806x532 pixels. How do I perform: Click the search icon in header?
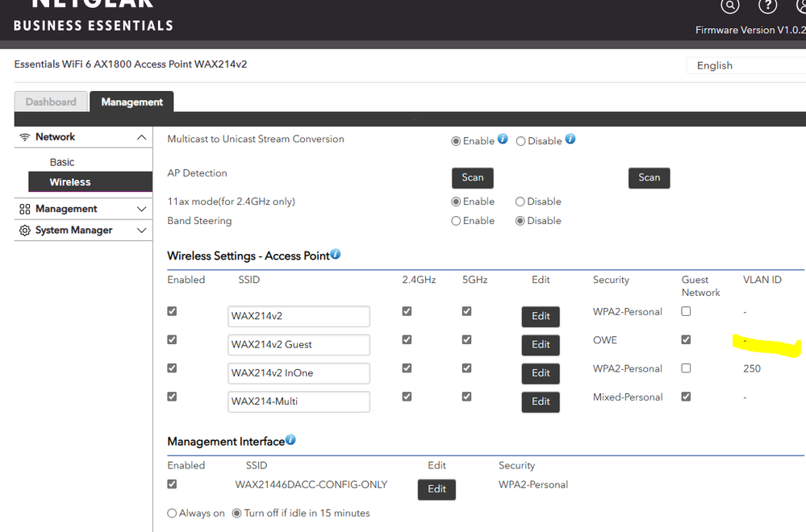coord(730,6)
